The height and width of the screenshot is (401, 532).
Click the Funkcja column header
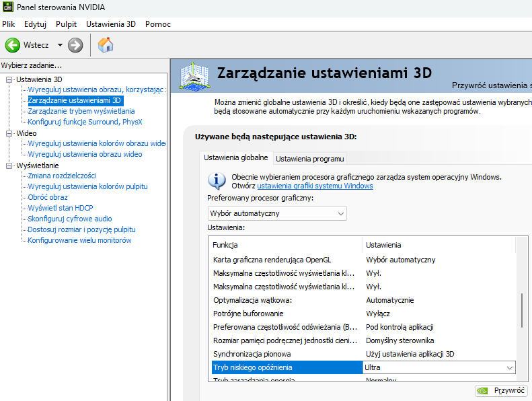[x=286, y=245]
